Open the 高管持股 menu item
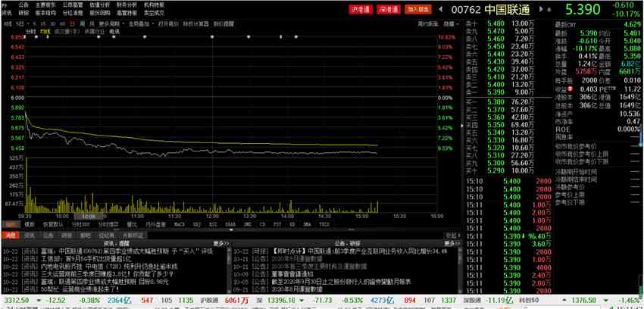Screen dimensions: 644x309 127,13
